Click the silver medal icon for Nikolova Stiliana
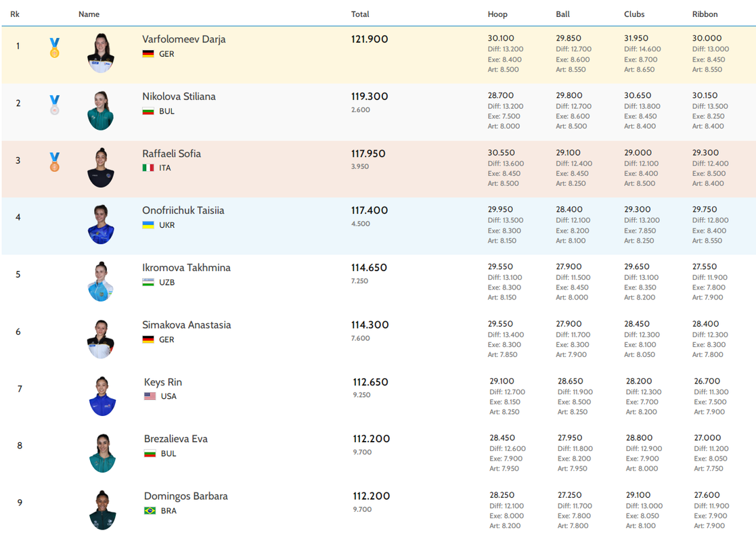 [54, 105]
